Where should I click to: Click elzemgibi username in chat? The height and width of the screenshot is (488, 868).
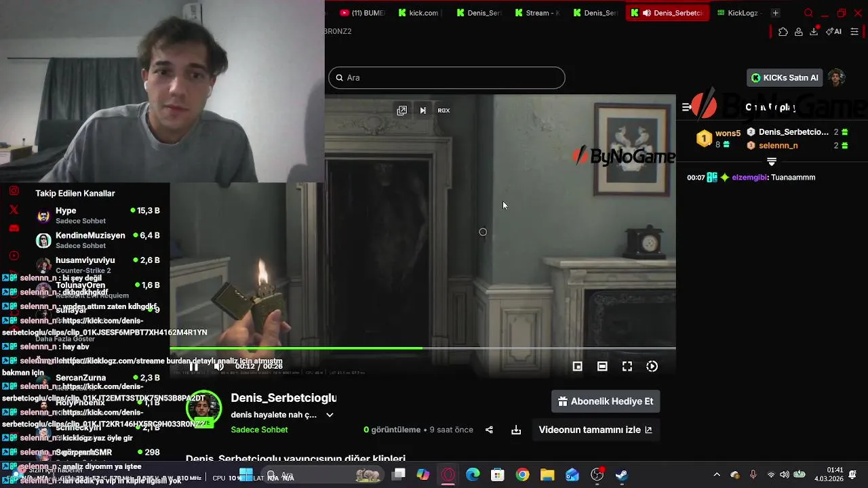(749, 178)
